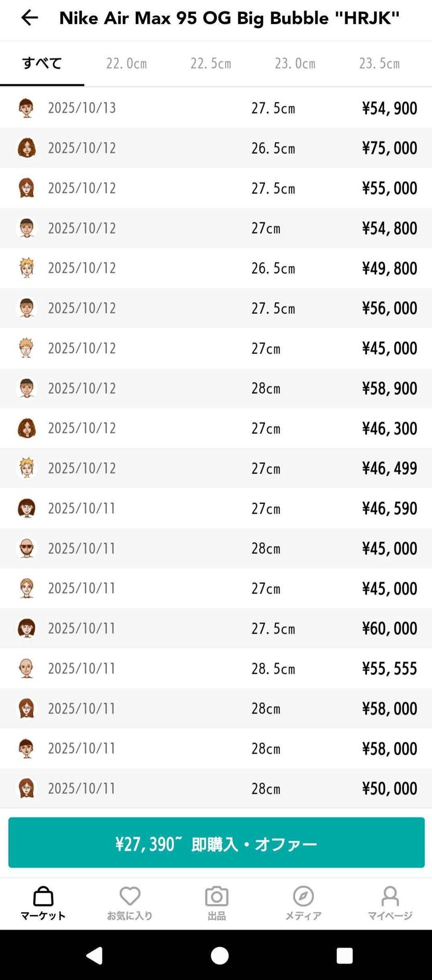Switch to the 22.5cm tab
Screen dimensions: 432x980
pyautogui.click(x=211, y=63)
